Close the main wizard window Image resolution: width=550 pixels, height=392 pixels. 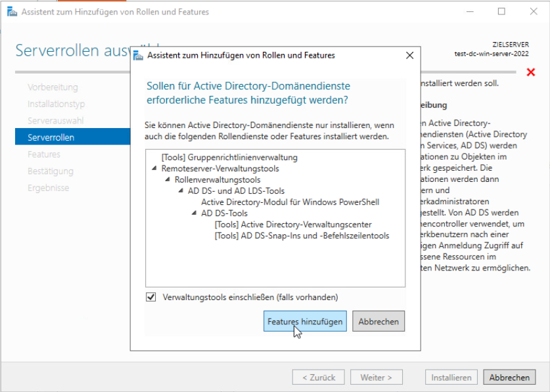(x=534, y=12)
